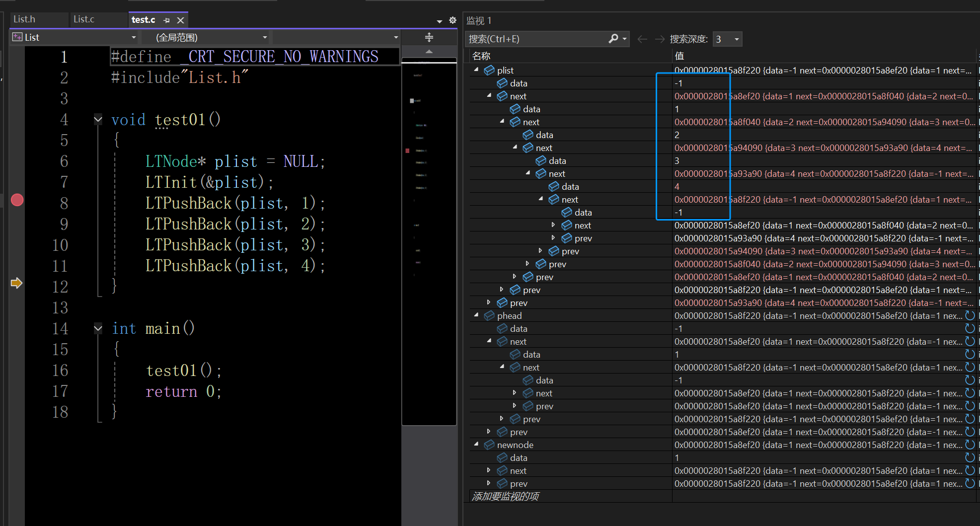Click the 添加要监视的项 entry row
Screen dimensions: 980x526
click(x=570, y=496)
